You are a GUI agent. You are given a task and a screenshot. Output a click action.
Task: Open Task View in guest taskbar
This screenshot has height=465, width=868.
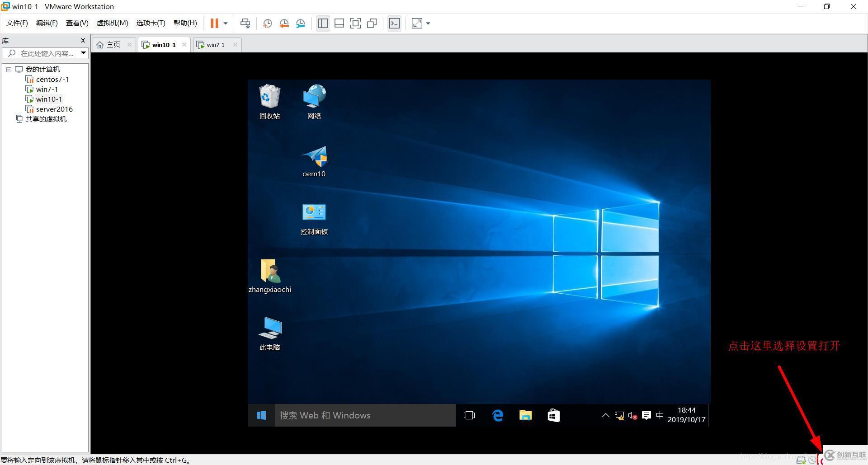pyautogui.click(x=469, y=415)
